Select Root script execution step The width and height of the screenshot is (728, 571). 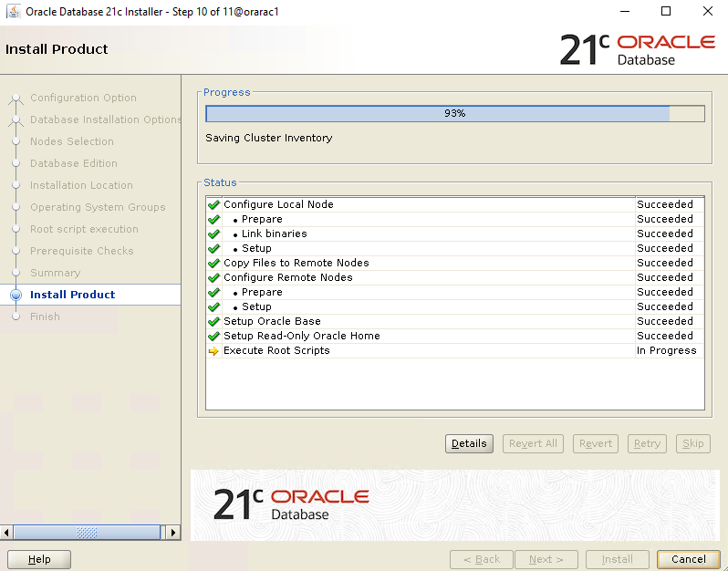click(x=85, y=229)
